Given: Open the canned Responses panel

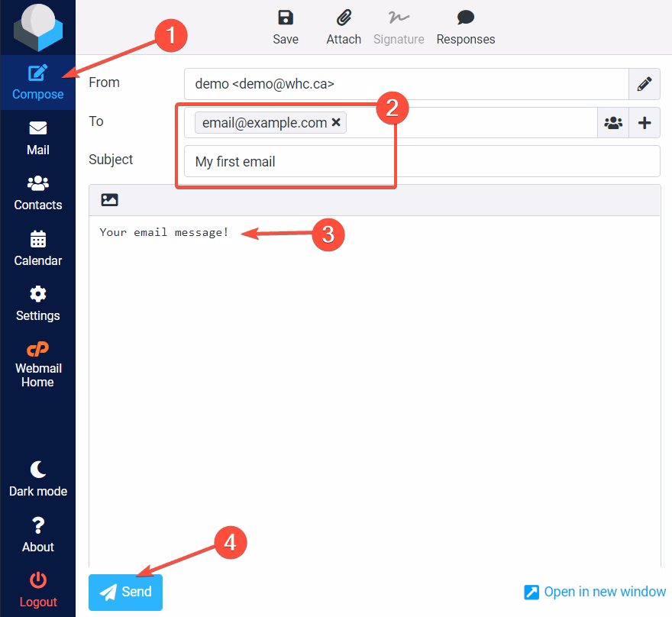Looking at the screenshot, I should tap(465, 24).
